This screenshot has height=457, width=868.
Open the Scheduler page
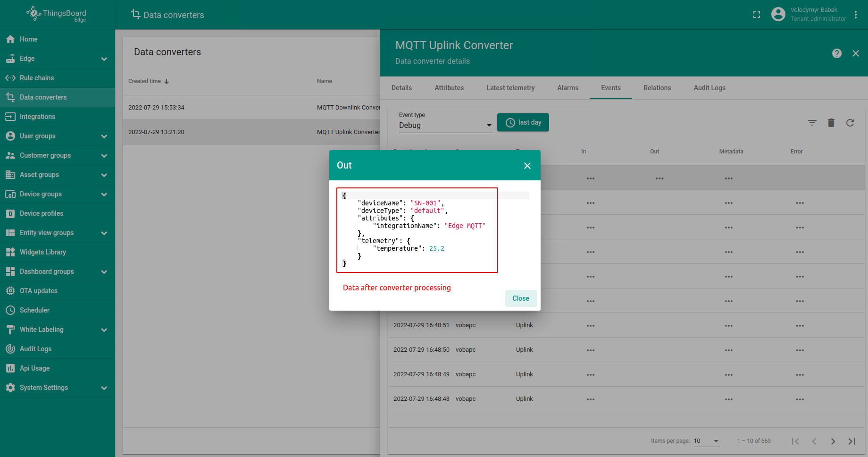click(58, 310)
